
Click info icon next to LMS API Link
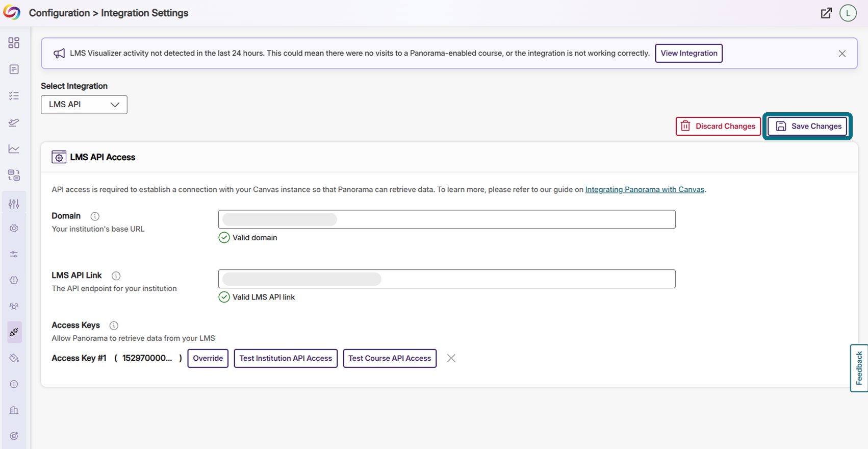point(116,276)
